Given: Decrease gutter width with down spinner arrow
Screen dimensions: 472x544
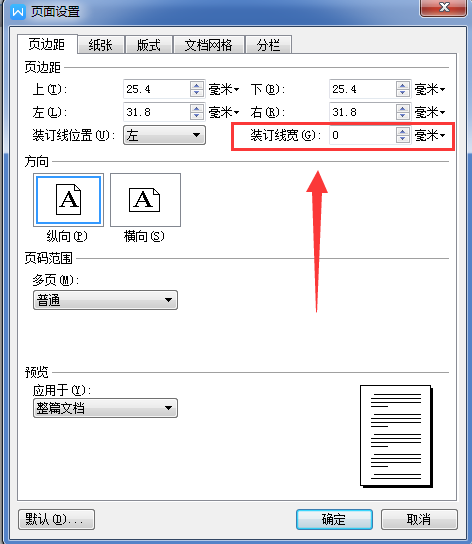Looking at the screenshot, I should (x=403, y=139).
